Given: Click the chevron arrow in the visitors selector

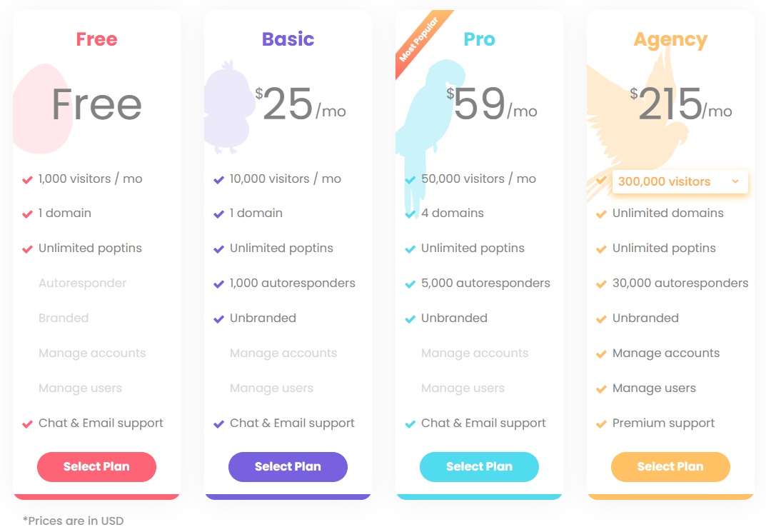Looking at the screenshot, I should point(735,181).
